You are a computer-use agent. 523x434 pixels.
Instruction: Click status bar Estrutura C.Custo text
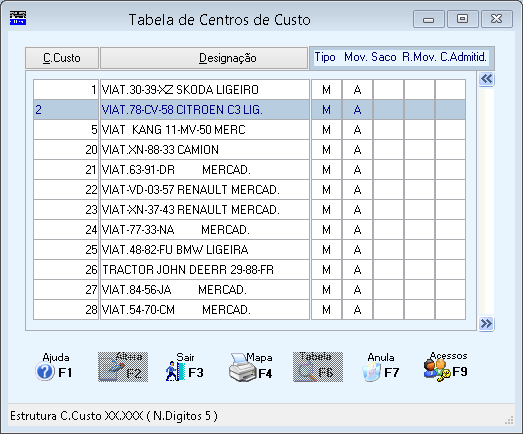coord(114,416)
